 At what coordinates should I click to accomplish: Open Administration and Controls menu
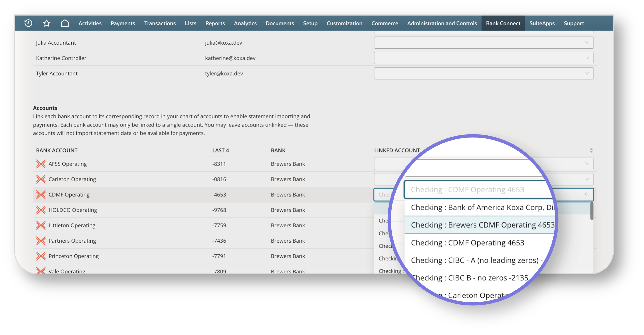(x=442, y=23)
